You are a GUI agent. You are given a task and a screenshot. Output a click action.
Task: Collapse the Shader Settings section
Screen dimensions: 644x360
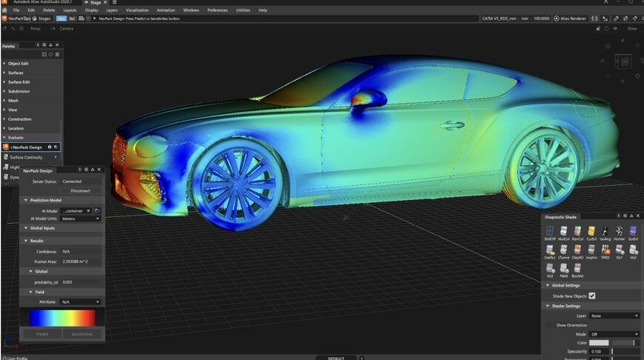coord(548,306)
